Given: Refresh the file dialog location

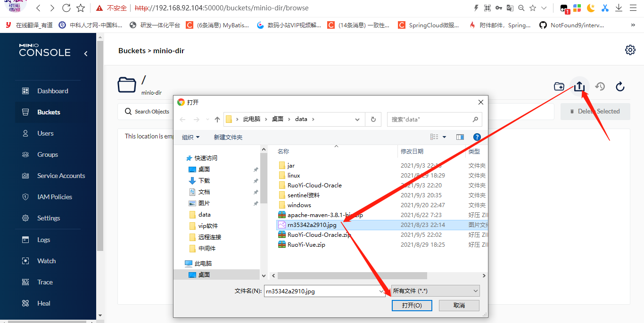Looking at the screenshot, I should click(x=373, y=119).
